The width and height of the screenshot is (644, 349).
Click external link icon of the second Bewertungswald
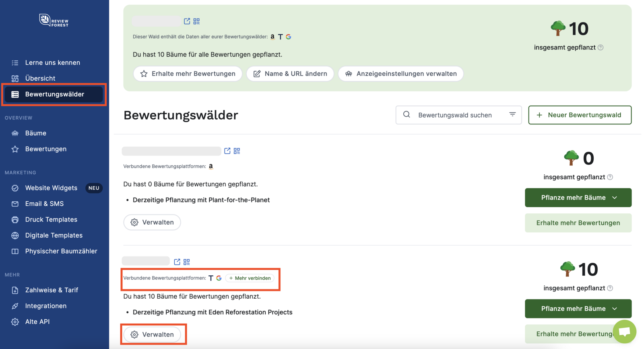(177, 262)
